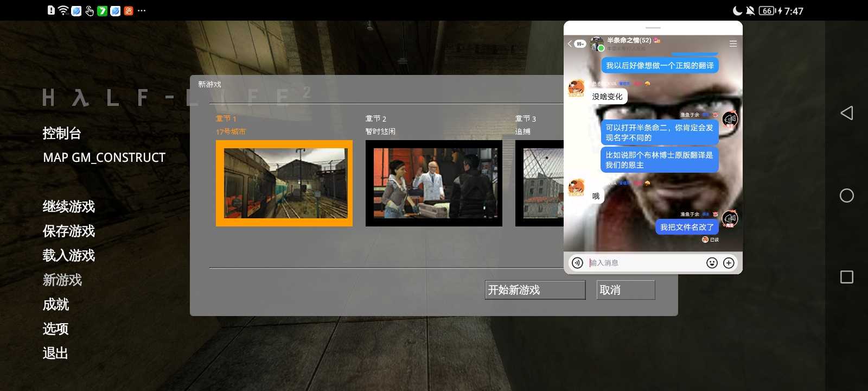Open 控制台 console from main menu

pos(62,133)
